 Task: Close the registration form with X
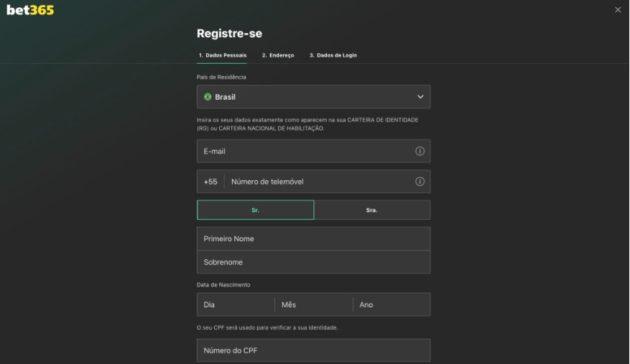tap(618, 9)
